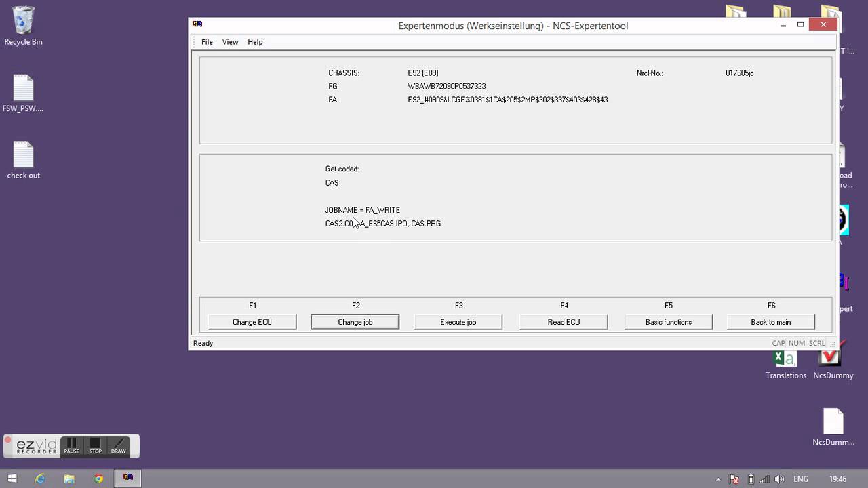868x488 pixels.
Task: Run the Execute job button
Action: (458, 322)
